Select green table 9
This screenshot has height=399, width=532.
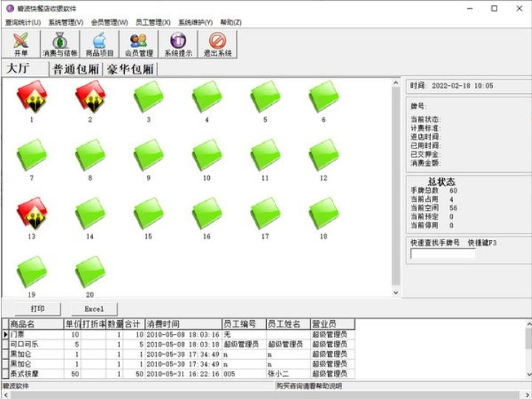coord(149,154)
